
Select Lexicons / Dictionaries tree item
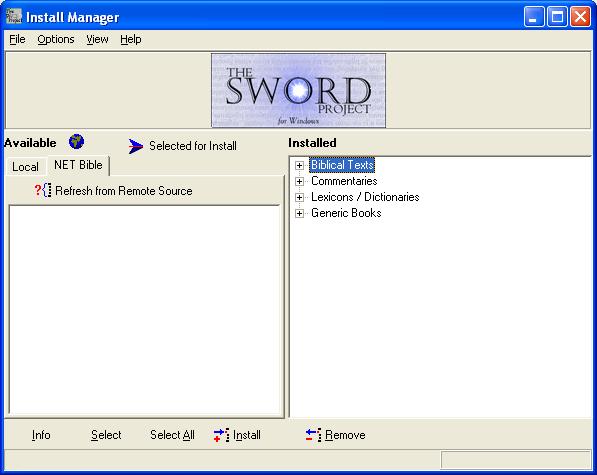365,197
